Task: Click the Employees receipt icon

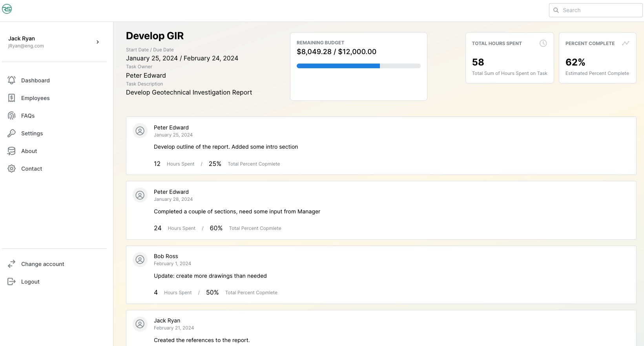Action: (12, 98)
